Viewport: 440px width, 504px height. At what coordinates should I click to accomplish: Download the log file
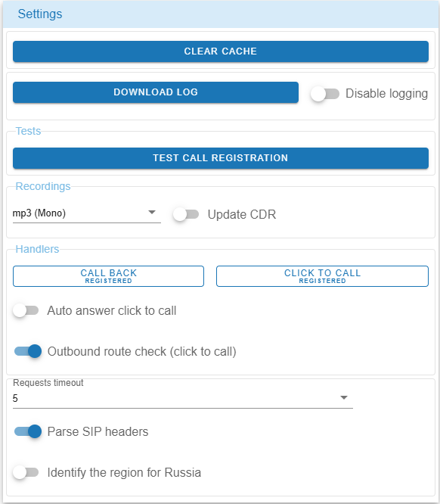[156, 92]
